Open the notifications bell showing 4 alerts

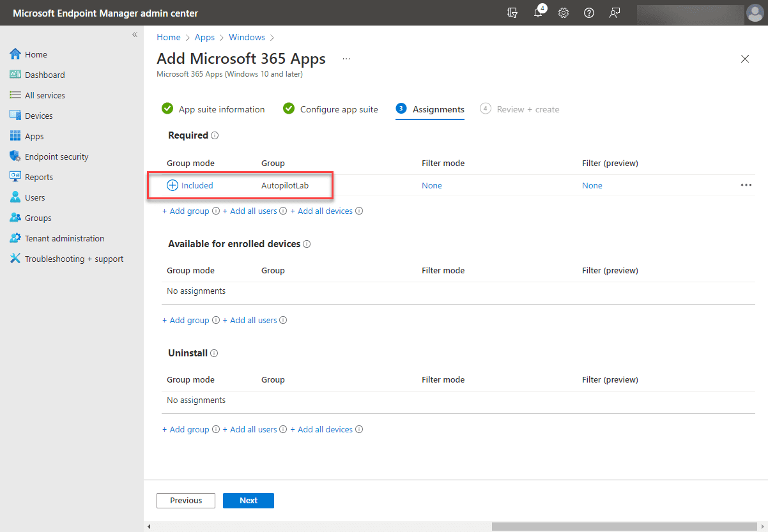coord(537,13)
